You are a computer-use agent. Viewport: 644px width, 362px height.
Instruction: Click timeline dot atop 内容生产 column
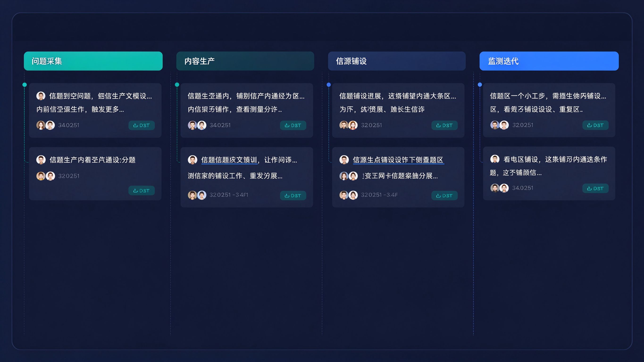tap(177, 85)
